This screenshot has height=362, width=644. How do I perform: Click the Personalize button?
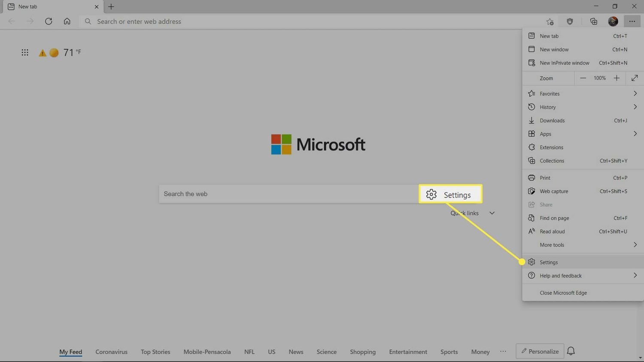click(540, 351)
